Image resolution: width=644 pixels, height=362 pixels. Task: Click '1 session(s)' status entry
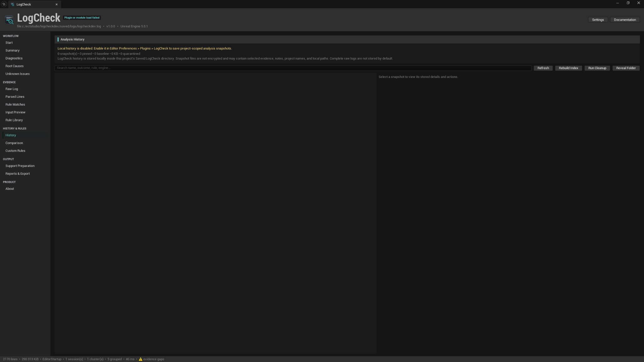(74, 359)
